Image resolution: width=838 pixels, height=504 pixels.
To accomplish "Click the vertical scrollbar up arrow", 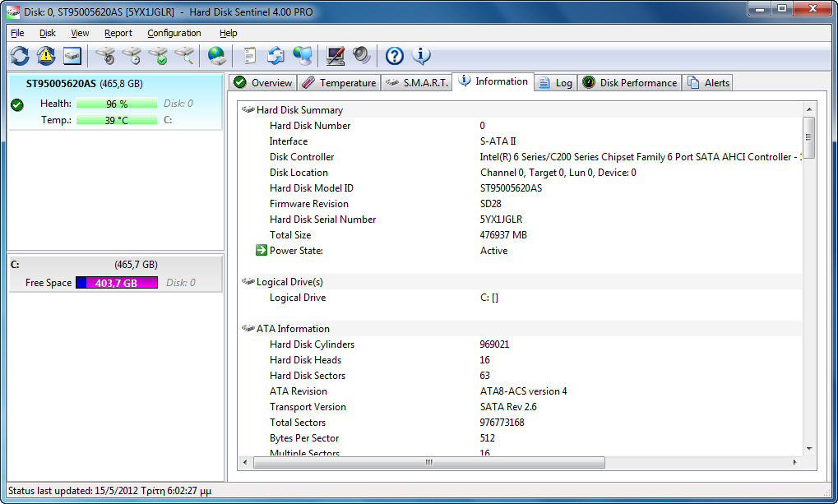I will click(x=809, y=109).
